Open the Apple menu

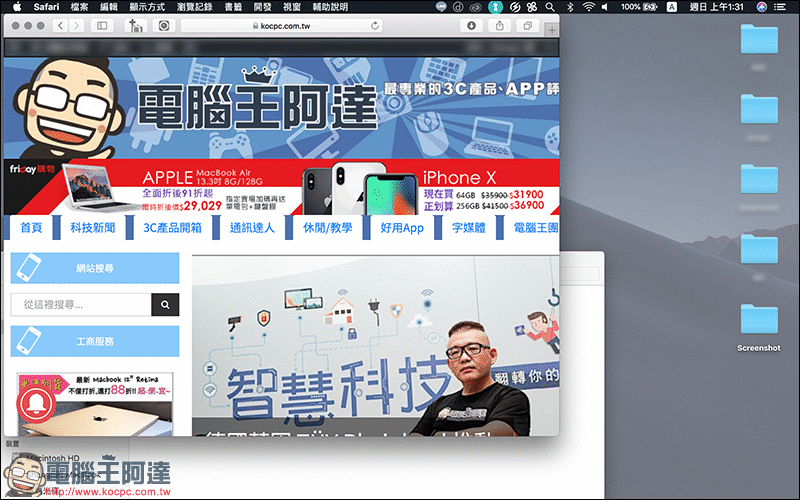coord(17,7)
